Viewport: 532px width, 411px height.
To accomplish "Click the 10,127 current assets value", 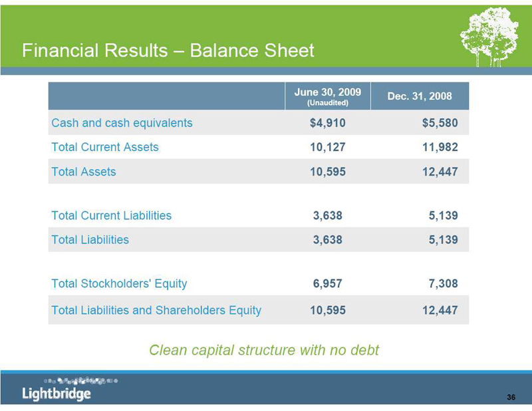I will point(327,147).
